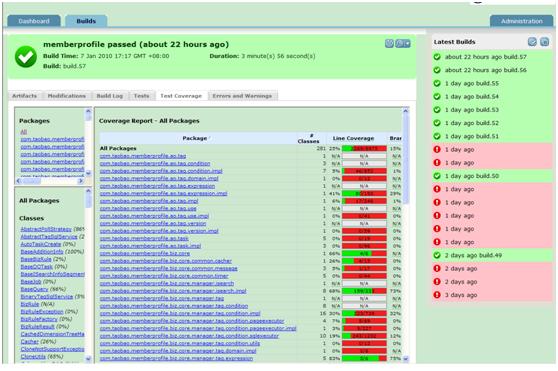Open the Administration tab

pos(522,21)
